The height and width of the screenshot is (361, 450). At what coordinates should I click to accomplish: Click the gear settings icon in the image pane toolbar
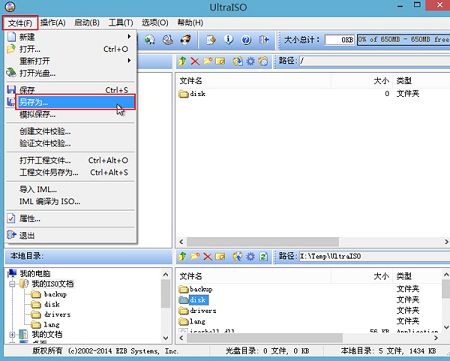(x=251, y=61)
